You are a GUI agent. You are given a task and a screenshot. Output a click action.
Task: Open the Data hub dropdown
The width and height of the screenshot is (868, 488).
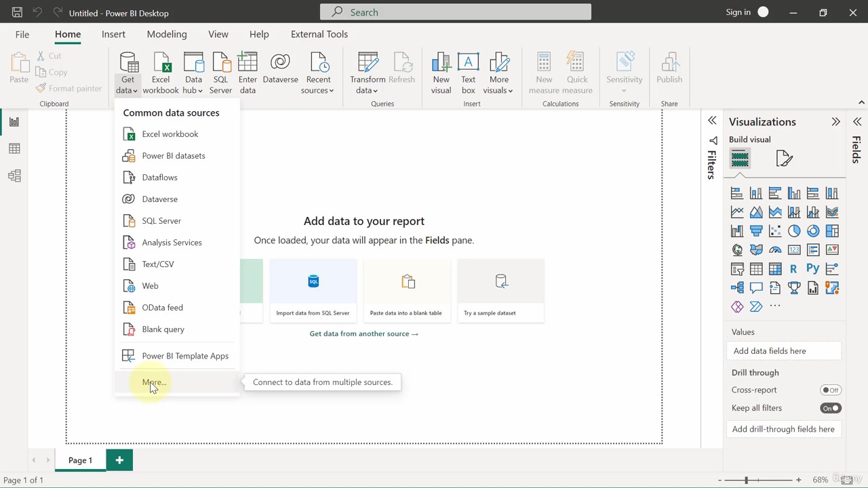click(193, 73)
